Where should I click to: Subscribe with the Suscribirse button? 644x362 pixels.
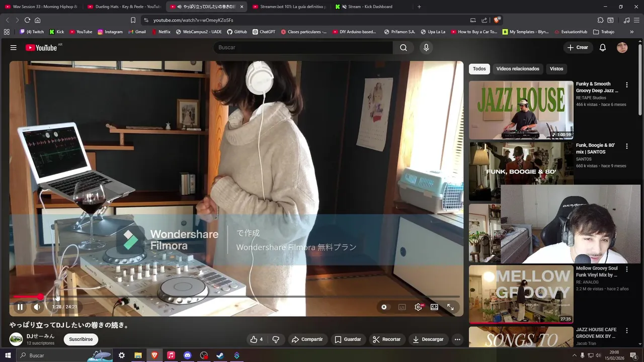click(x=81, y=339)
